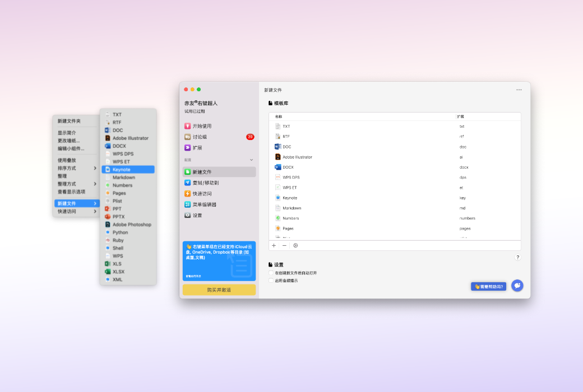The width and height of the screenshot is (583, 392).
Task: Select the RTF icon in template table
Action: 277,137
